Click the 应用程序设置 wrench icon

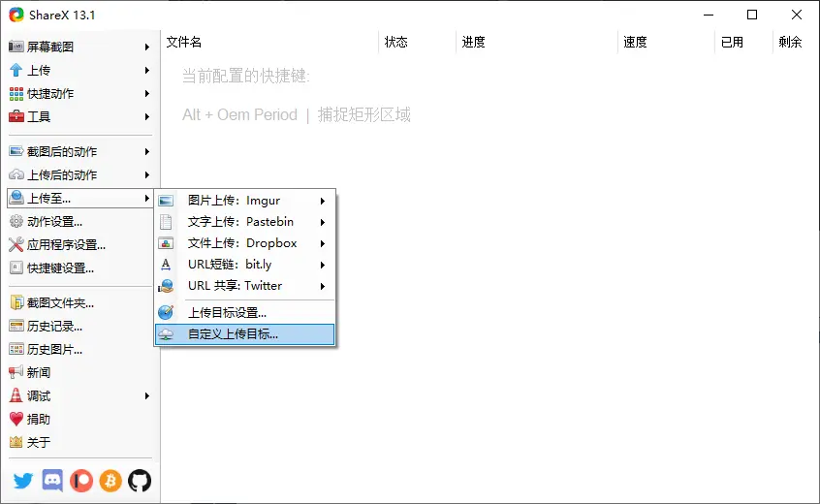(x=16, y=244)
